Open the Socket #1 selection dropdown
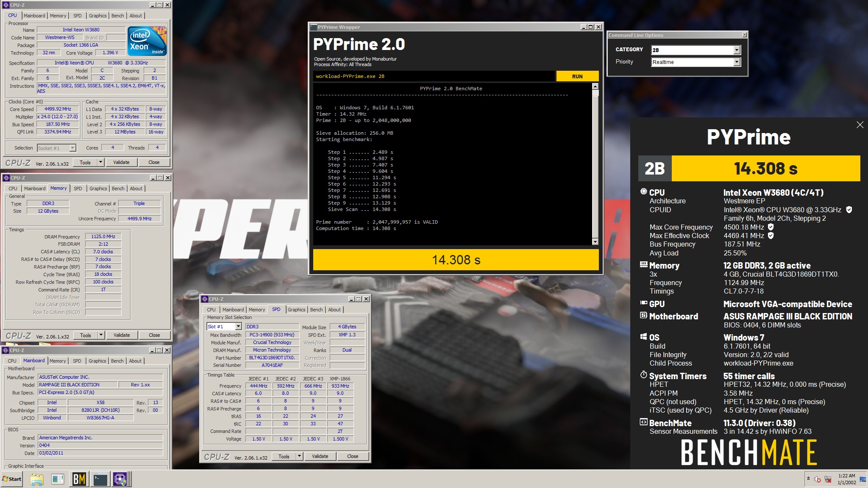Viewport: 868px width, 488px height. point(72,148)
